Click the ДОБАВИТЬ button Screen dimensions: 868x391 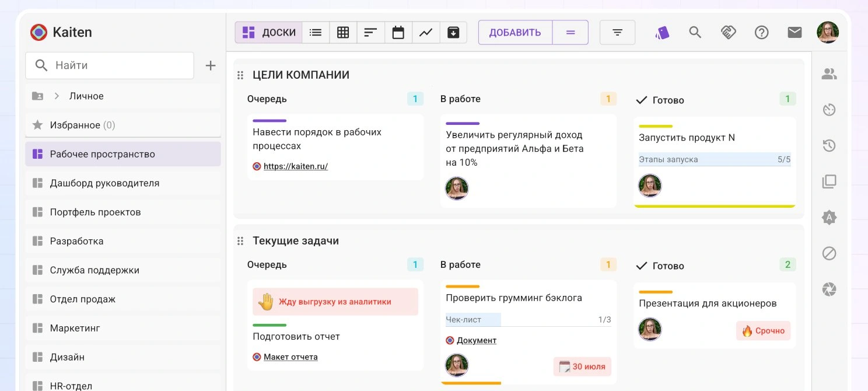[x=515, y=32]
